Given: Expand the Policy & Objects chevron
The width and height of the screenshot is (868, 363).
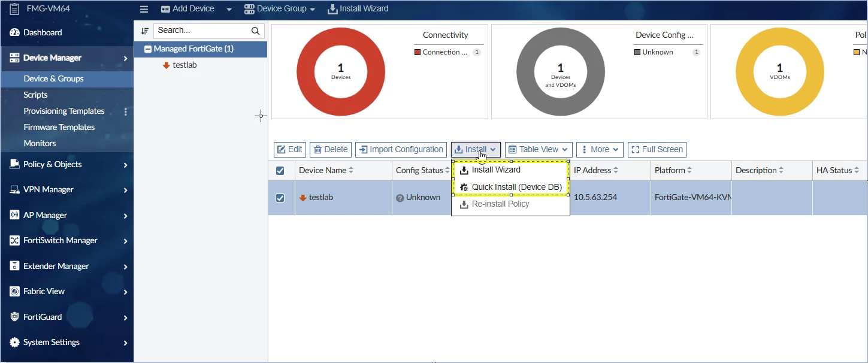Looking at the screenshot, I should (x=125, y=165).
